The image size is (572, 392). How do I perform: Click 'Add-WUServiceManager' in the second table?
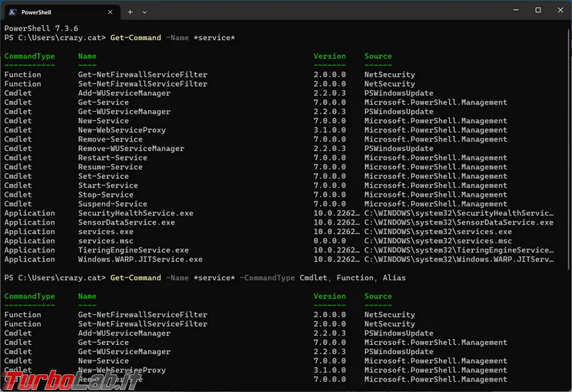tap(124, 333)
